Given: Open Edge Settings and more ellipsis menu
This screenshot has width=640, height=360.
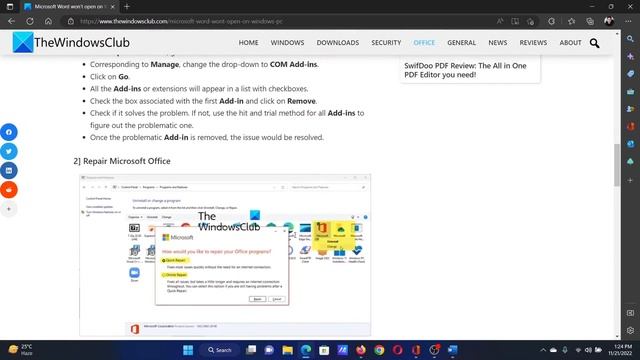Looking at the screenshot, I should (628, 21).
